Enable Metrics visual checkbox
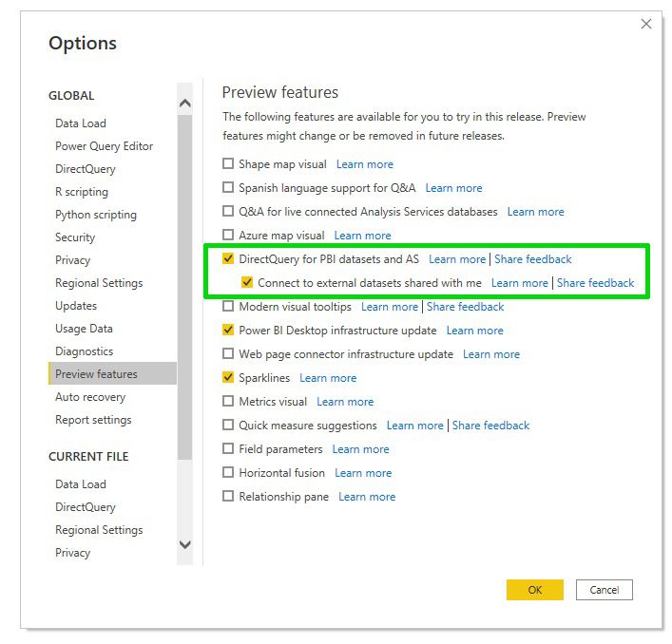This screenshot has width=672, height=644. (228, 401)
